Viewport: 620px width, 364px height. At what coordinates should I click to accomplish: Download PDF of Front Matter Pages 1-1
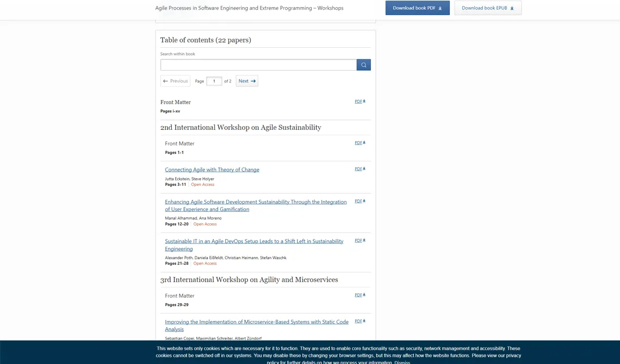(360, 143)
